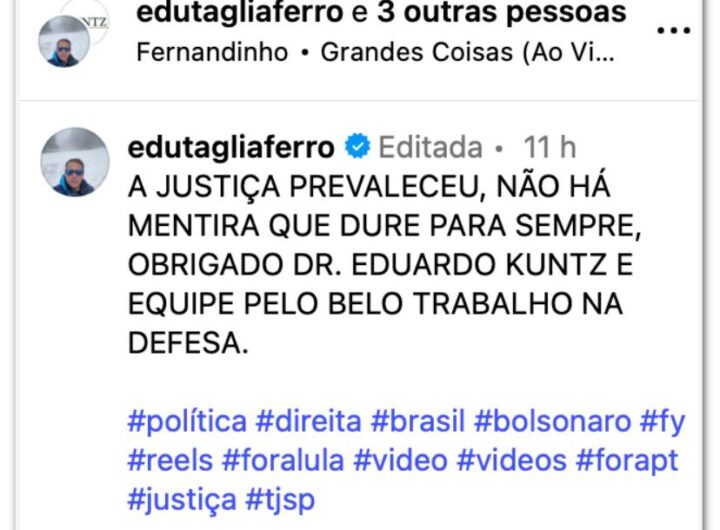Image resolution: width=720 pixels, height=530 pixels.
Task: Open the #reels hashtag
Action: [x=170, y=460]
